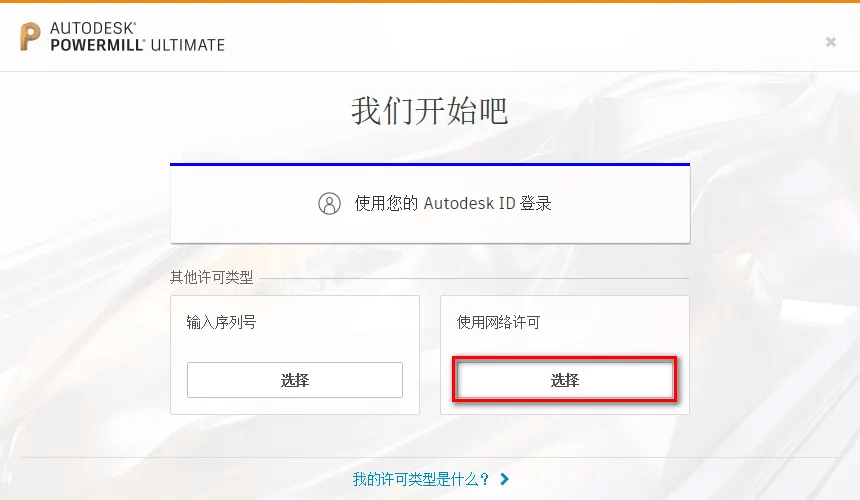860x500 pixels.
Task: Choose 选择 under 输入序列号
Action: pyautogui.click(x=295, y=380)
